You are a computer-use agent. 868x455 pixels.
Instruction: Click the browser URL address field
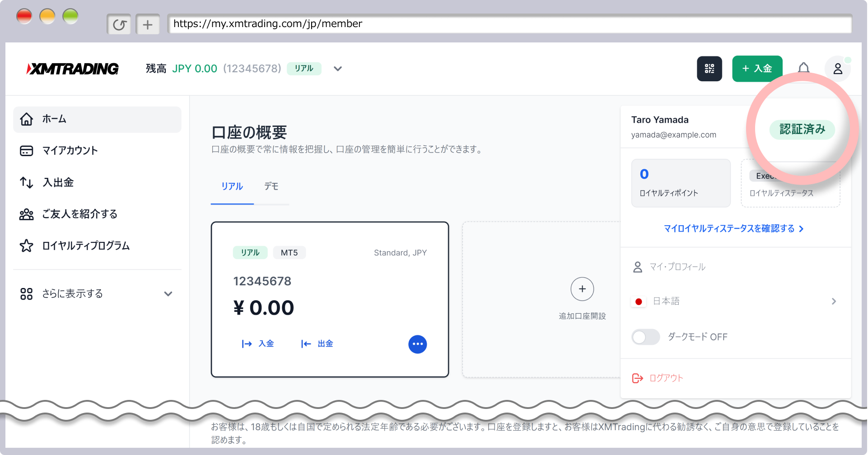pyautogui.click(x=509, y=24)
